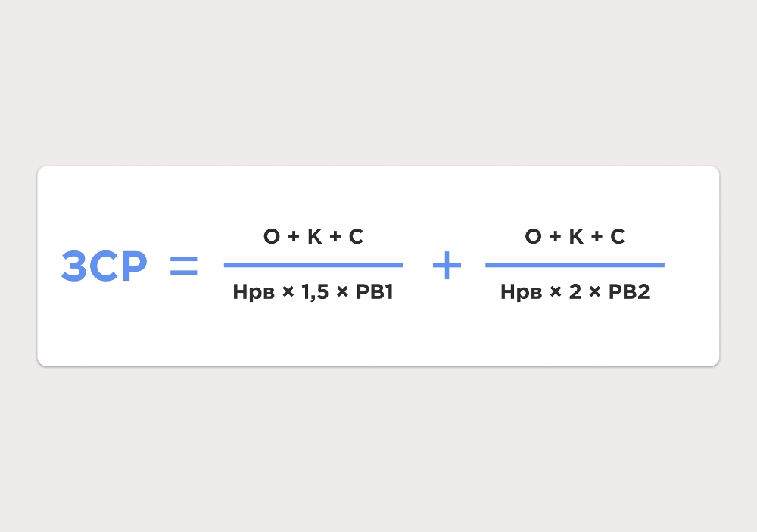The height and width of the screenshot is (532, 757).
Task: Click the coefficient 2 in right denominator
Action: point(575,291)
